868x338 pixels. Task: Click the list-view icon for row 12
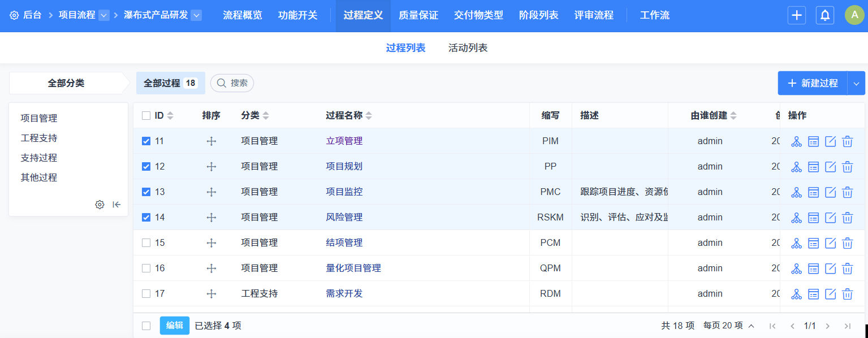[813, 167]
